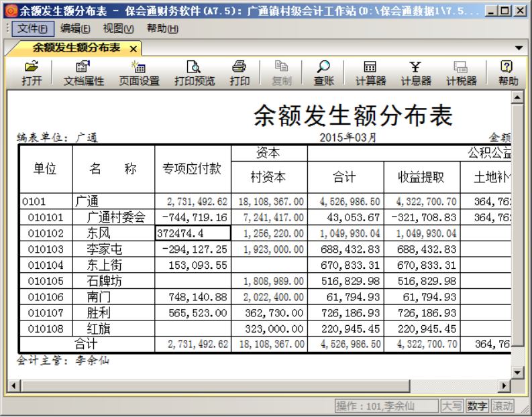Toggle the 数字 Num Lock status indicator
532x417 pixels.
(477, 406)
